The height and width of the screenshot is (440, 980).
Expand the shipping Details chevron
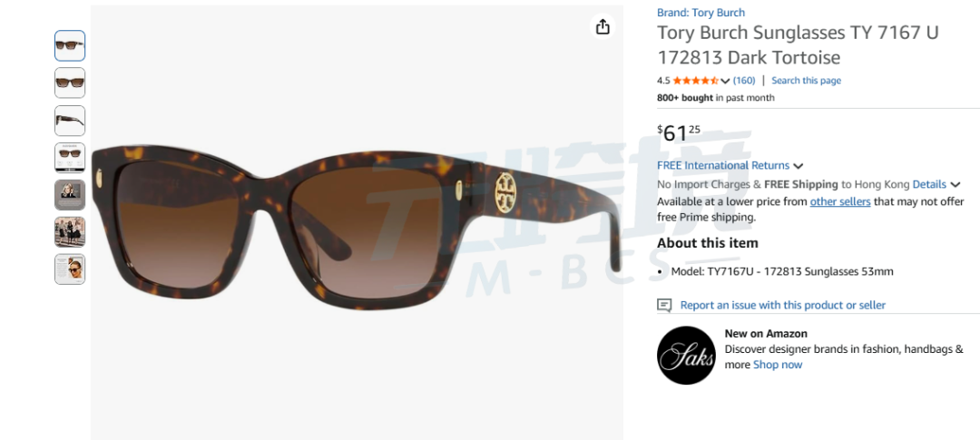955,185
